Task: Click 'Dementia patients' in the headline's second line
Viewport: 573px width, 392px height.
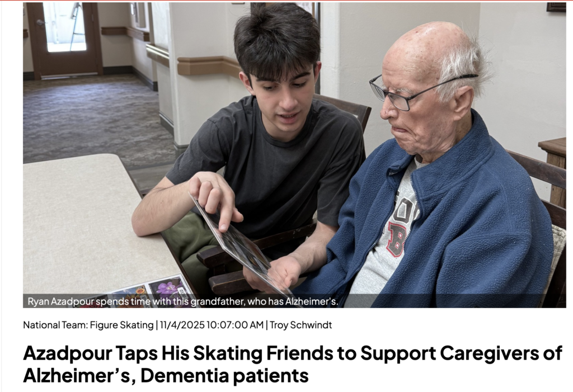Action: [x=224, y=375]
